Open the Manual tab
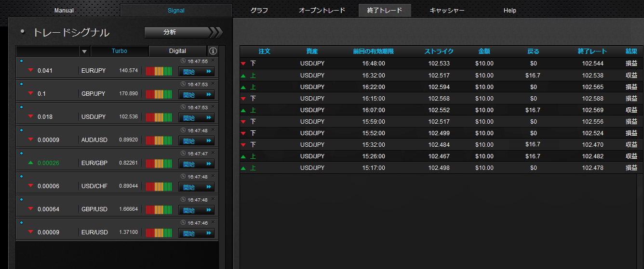Viewport: 644px width, 269px height. [64, 11]
